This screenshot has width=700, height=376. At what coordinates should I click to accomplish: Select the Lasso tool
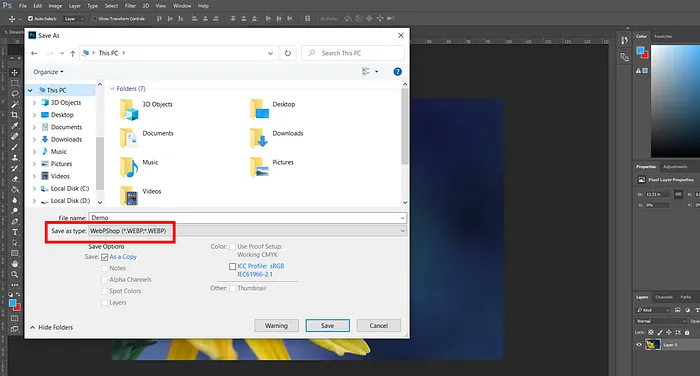(x=14, y=94)
